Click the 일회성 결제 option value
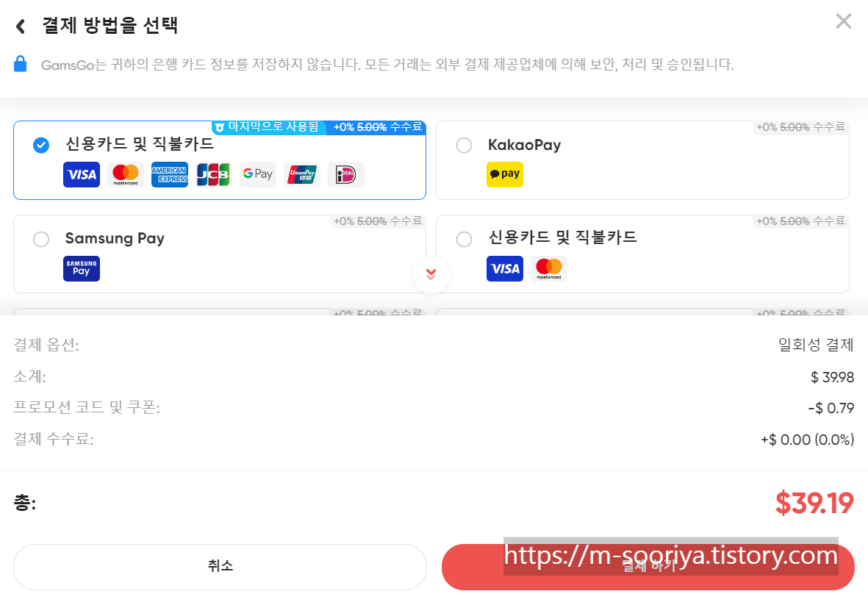 click(816, 345)
